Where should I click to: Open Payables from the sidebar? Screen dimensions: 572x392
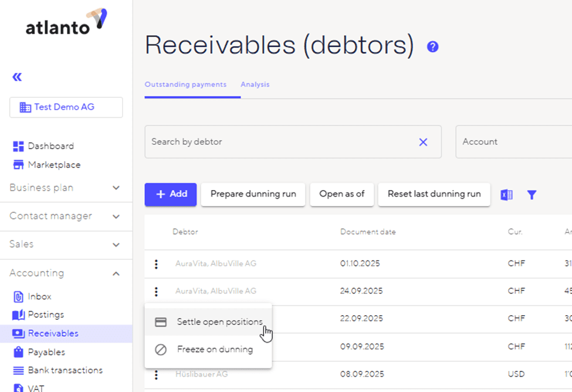coord(46,352)
